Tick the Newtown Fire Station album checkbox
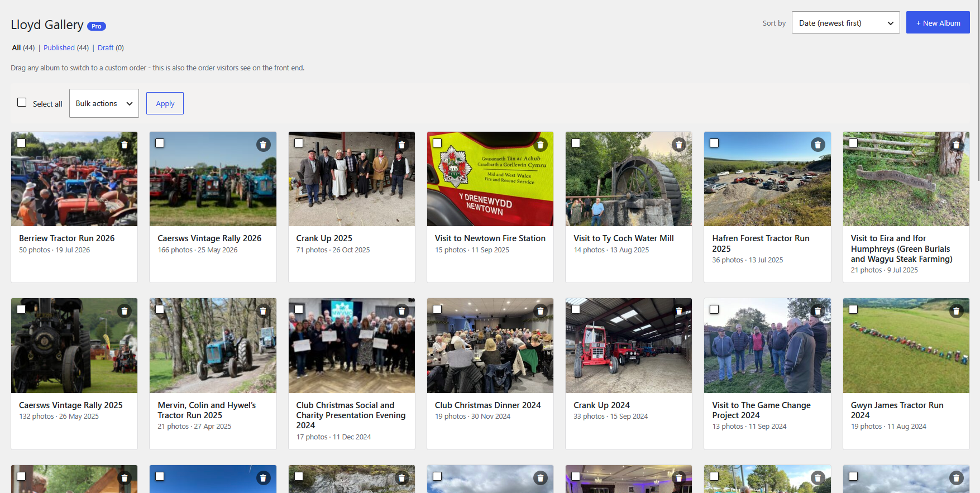 coord(437,143)
